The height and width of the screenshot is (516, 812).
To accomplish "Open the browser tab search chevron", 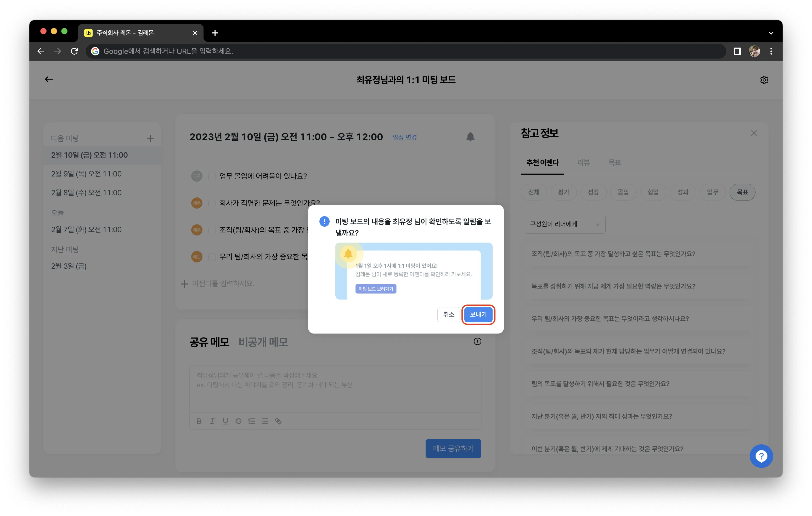I will (x=771, y=33).
